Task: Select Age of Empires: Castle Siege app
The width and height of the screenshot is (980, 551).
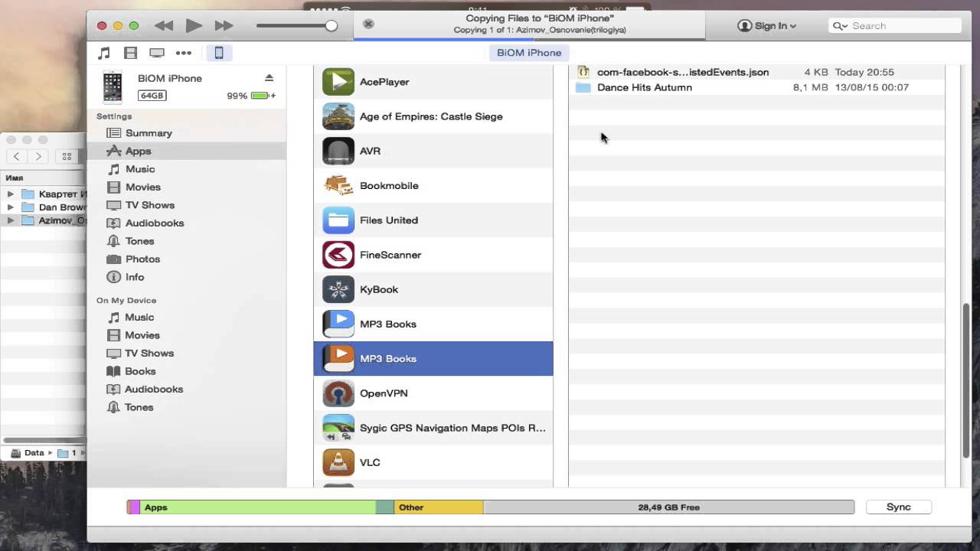Action: point(433,116)
